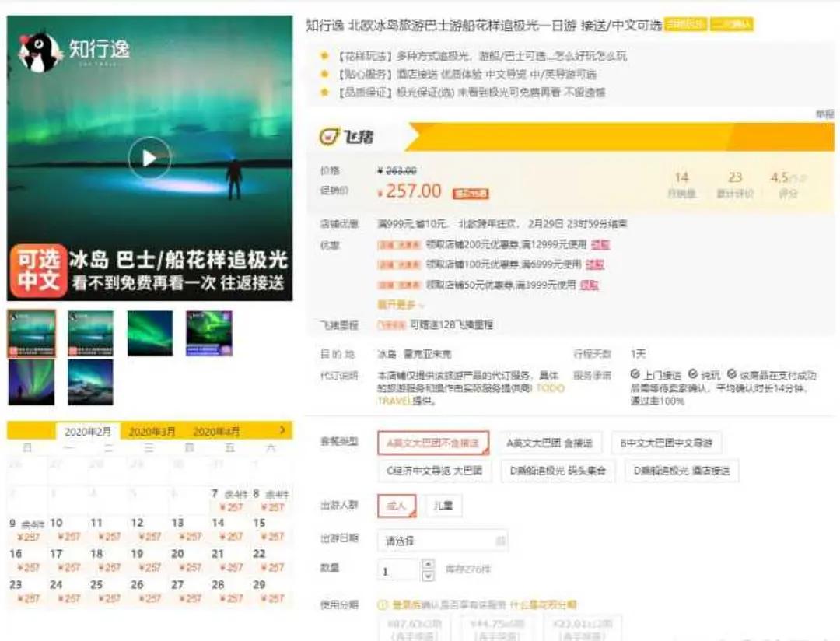The image size is (840, 641).
Task: Select the second product thumbnail
Action: coord(90,333)
